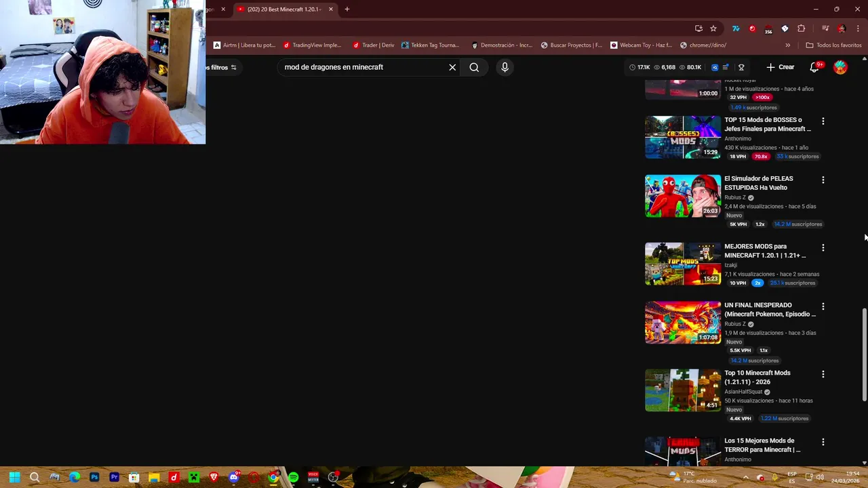Click the page scrollbar thumb
868x488 pixels.
click(x=864, y=354)
